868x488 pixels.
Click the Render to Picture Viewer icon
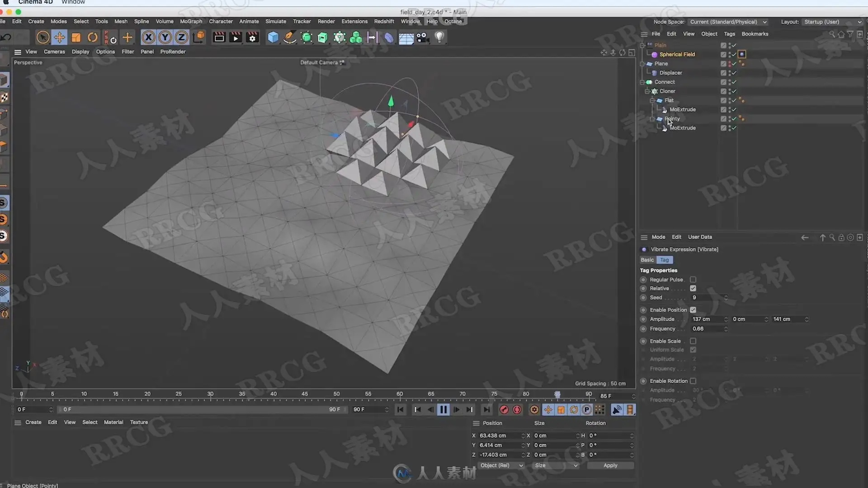236,38
